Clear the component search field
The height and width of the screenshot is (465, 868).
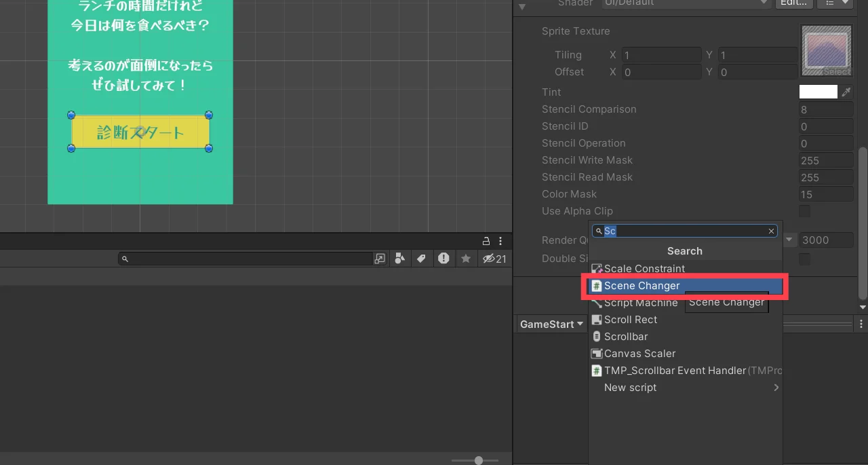tap(771, 231)
